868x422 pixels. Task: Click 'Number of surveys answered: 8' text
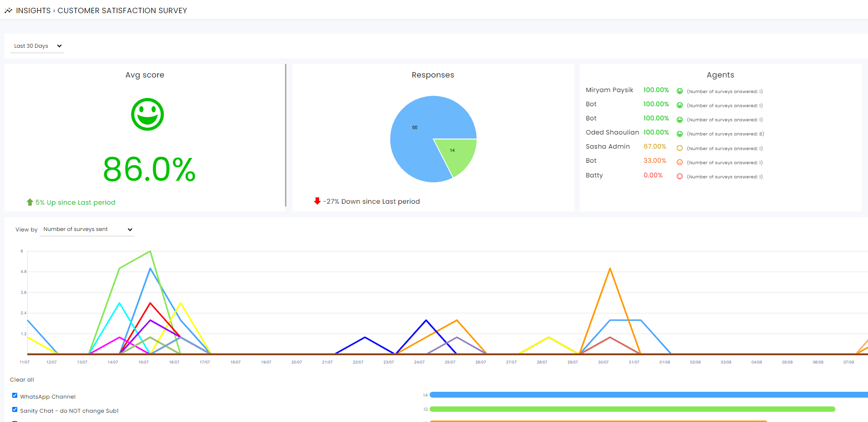(725, 134)
